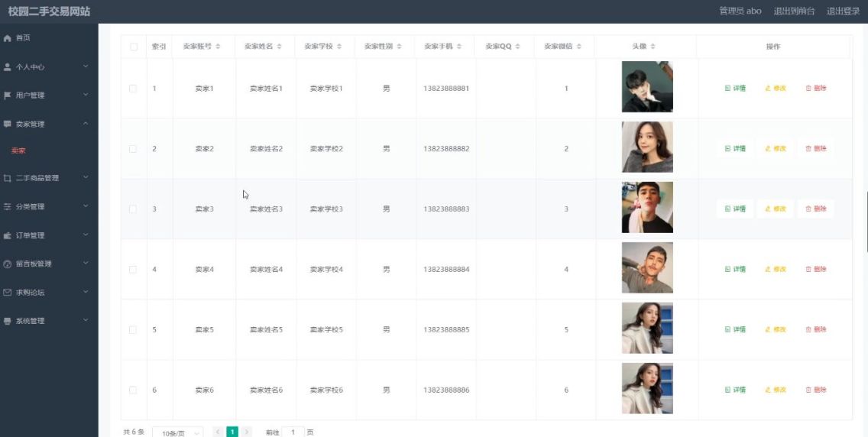Open the 10条/页 page size dropdown
This screenshot has height=437, width=868.
178,433
